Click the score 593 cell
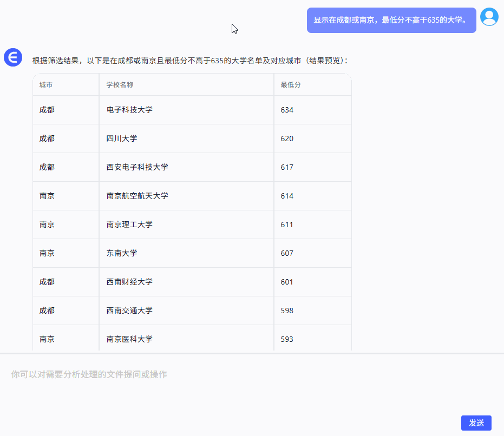This screenshot has height=436, width=504. 313,338
